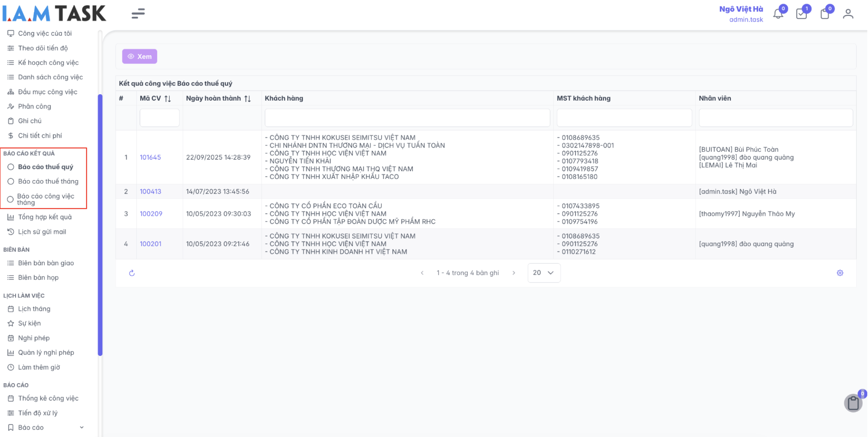Screen dimensions: 868x437
Task: Click the Xem button
Action: tap(139, 56)
